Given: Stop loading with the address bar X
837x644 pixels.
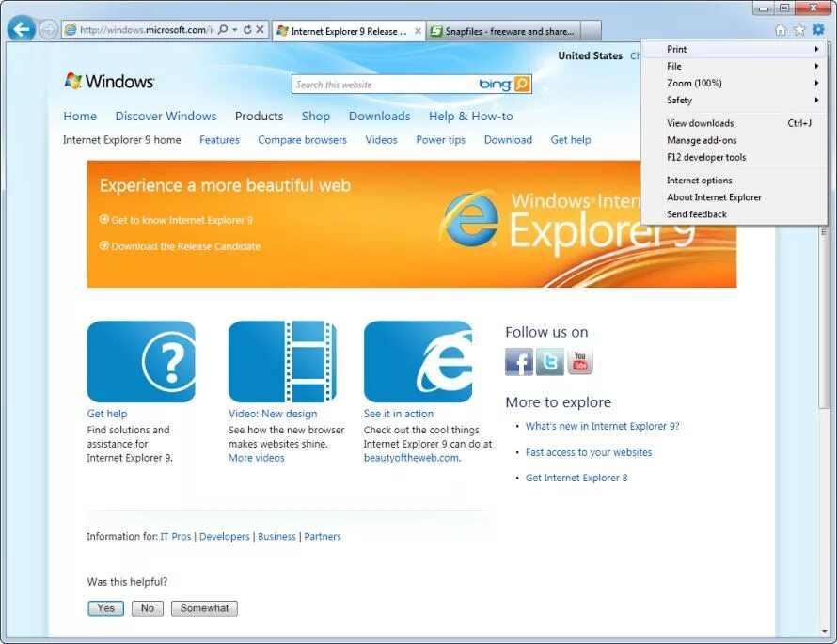Looking at the screenshot, I should (x=260, y=29).
